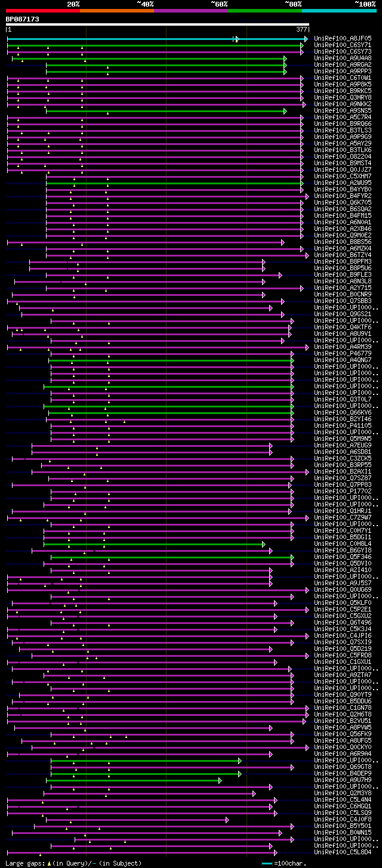Screen dimensions: 382x868
Task: Open hit UniRef100_Q0CKY0
Action: click(x=343, y=747)
